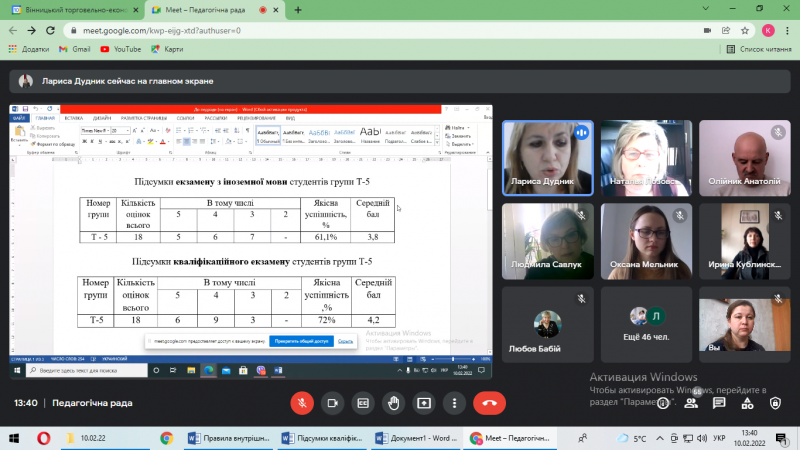This screenshot has width=800, height=450.
Task: Open host controls shield icon
Action: [775, 404]
